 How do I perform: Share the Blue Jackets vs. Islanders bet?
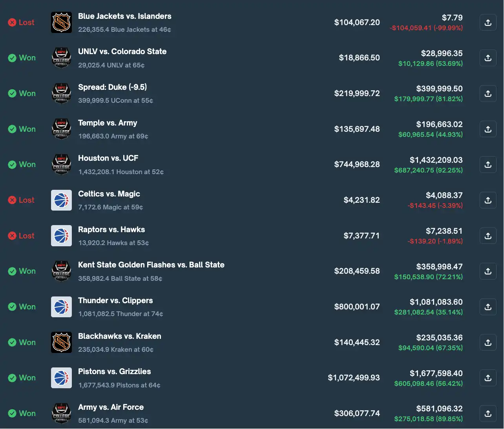point(488,22)
